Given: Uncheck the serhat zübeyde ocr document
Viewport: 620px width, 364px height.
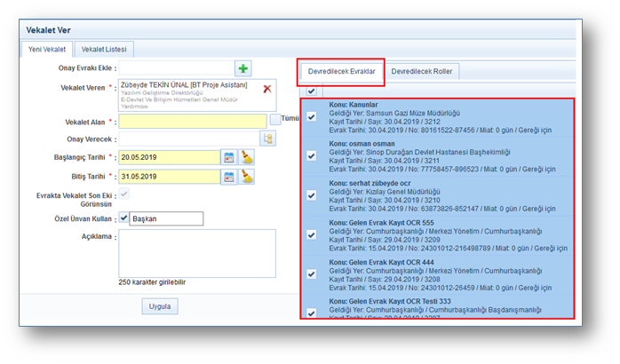Looking at the screenshot, I should (311, 195).
